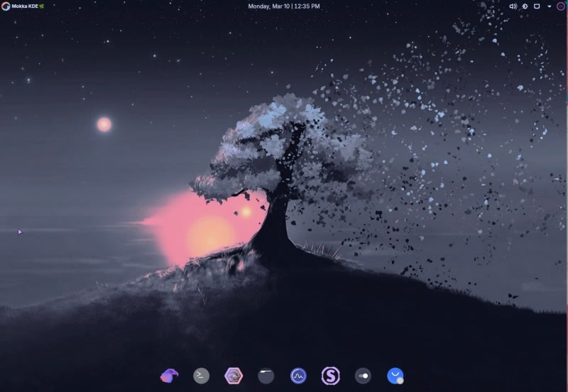Click the purple circle icon at top-right
568x392 pixels.
pyautogui.click(x=560, y=6)
